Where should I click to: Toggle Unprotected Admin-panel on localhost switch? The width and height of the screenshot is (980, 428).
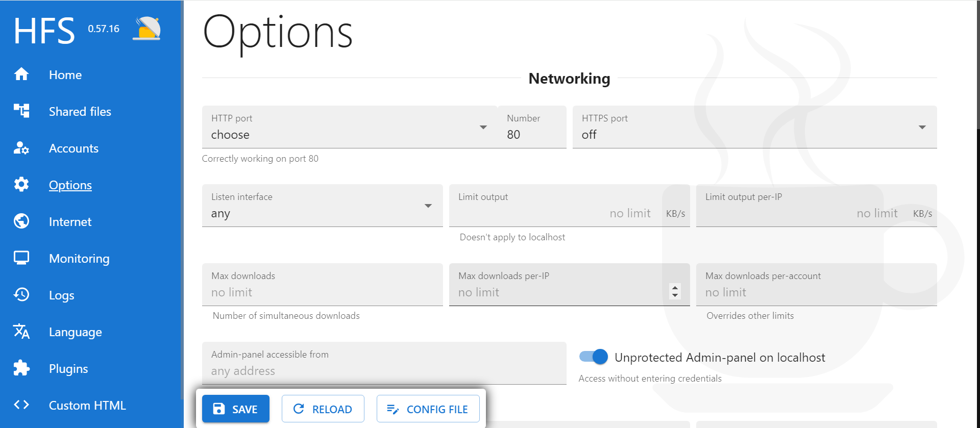594,357
